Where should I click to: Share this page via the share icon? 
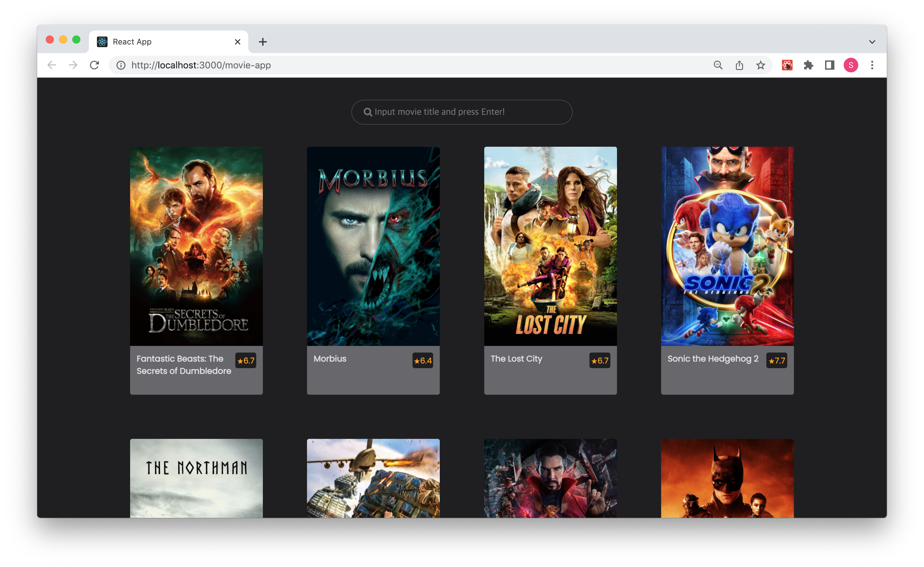[x=739, y=65]
